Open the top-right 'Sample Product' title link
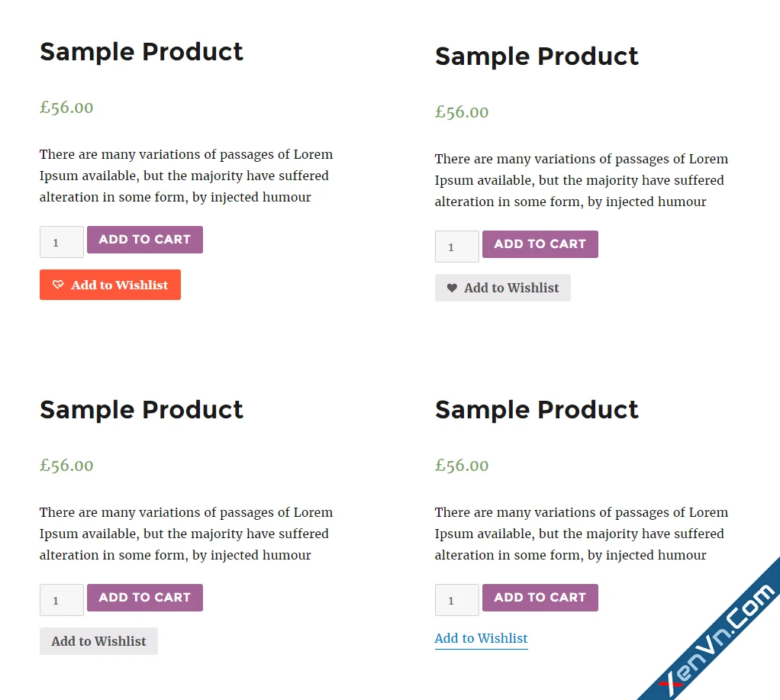 pos(537,56)
